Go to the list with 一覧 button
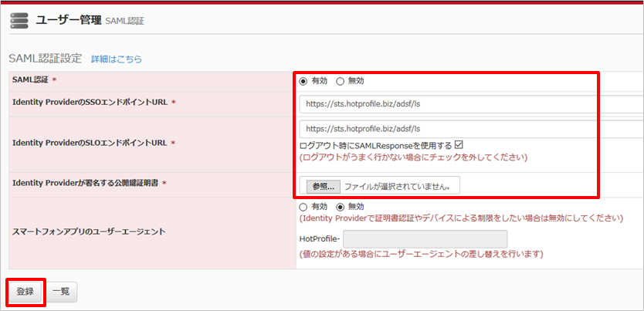This screenshot has width=644, height=311. click(61, 292)
